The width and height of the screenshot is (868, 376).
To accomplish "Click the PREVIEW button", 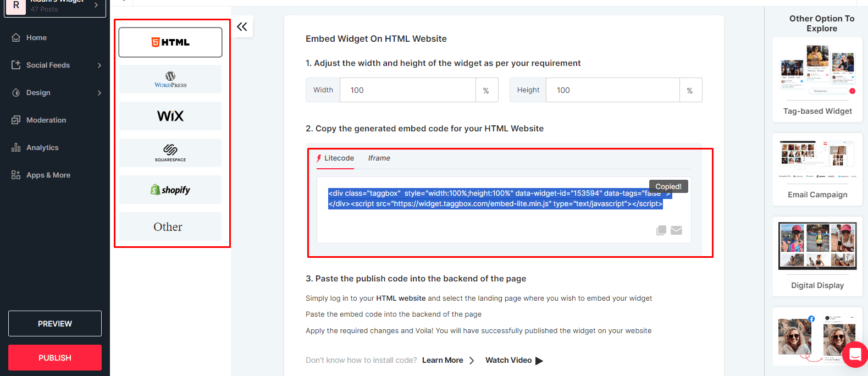I will [55, 323].
